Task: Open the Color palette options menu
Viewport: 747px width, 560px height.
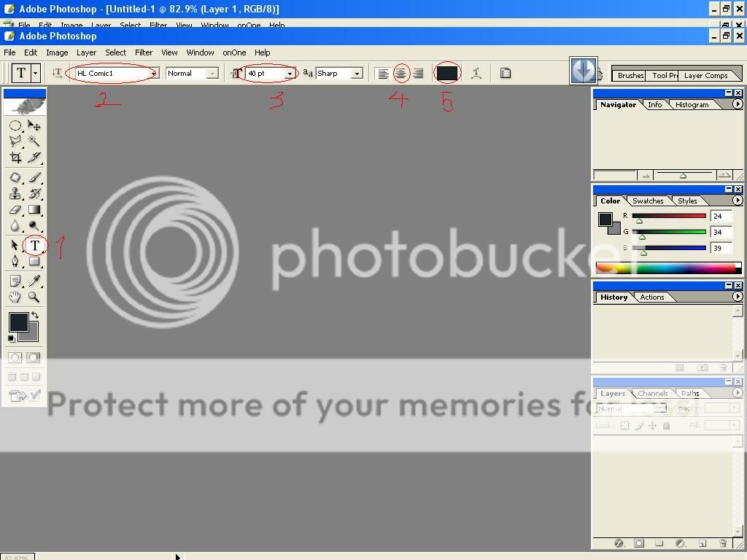Action: (x=737, y=201)
